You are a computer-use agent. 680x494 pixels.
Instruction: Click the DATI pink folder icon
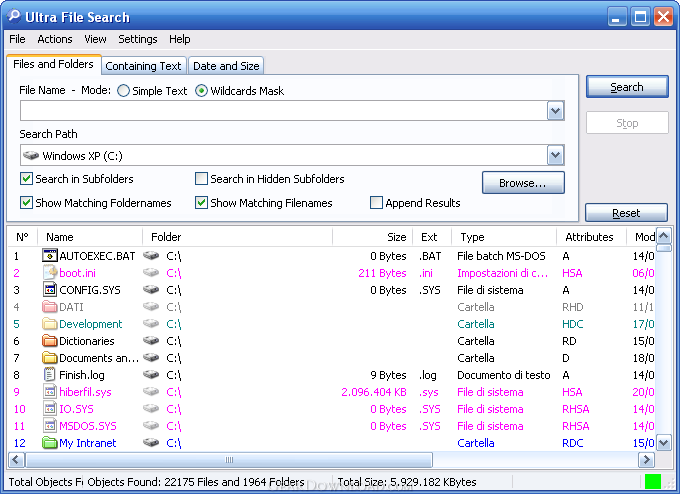click(x=49, y=307)
